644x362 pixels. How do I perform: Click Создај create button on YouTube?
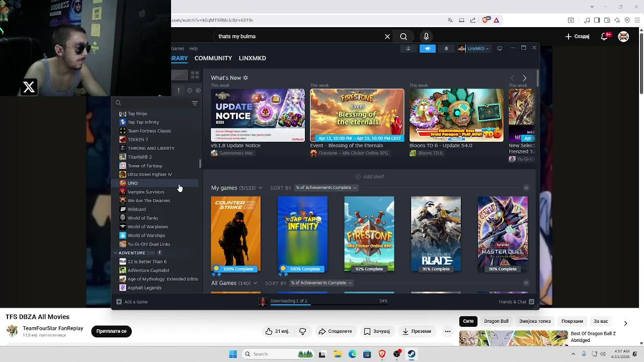(x=577, y=36)
